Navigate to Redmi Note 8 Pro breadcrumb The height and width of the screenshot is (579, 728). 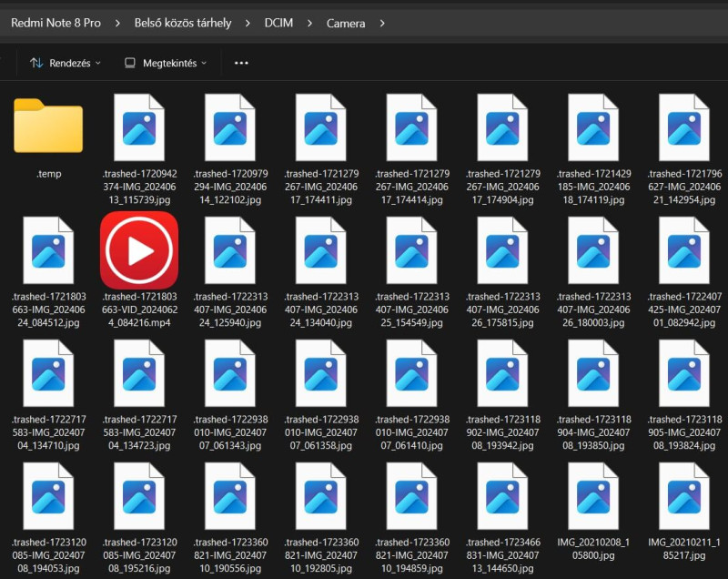point(56,23)
